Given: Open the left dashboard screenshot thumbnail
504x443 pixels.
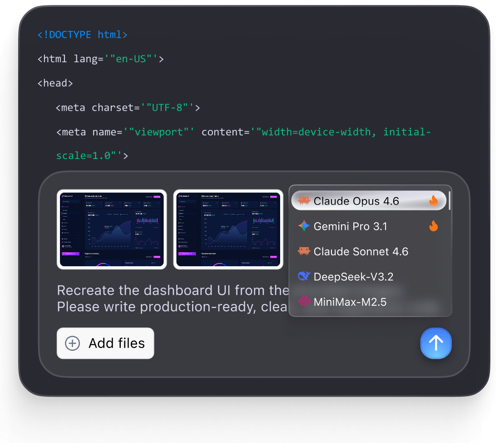Looking at the screenshot, I should click(x=112, y=229).
